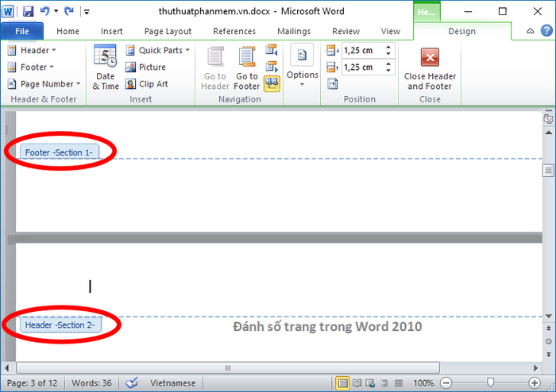Click the Previous Section navigation icon
This screenshot has width=556, height=392.
pos(272,50)
